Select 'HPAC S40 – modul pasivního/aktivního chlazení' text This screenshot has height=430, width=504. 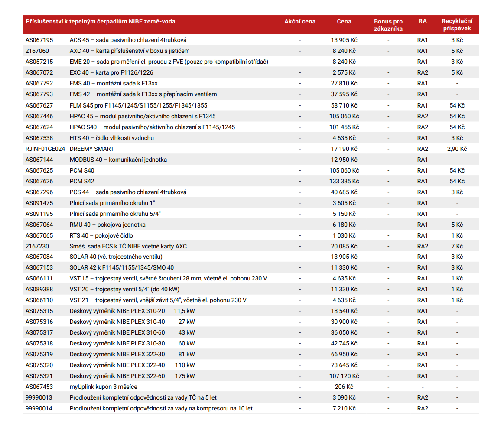tap(152, 127)
